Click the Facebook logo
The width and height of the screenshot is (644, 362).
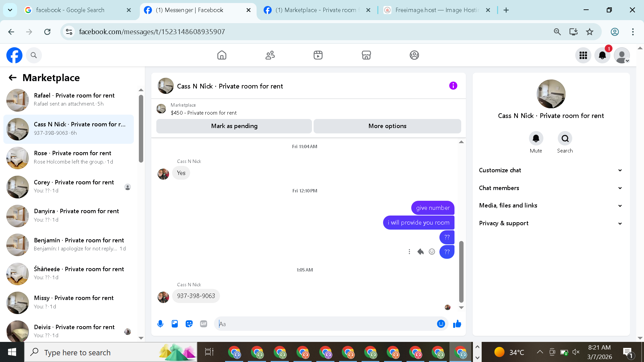pos(14,55)
